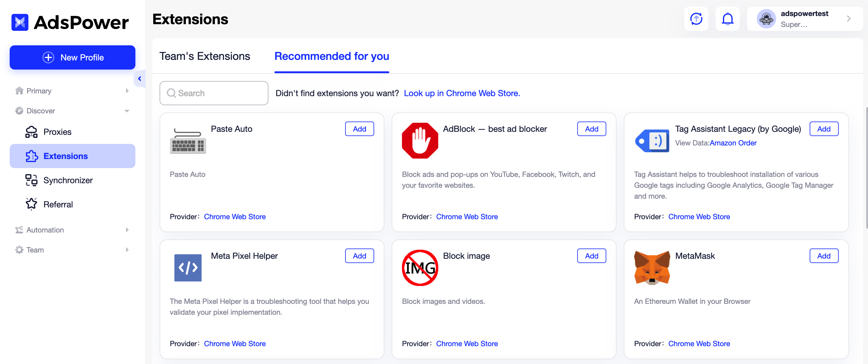Open Proxies in the sidebar

[x=57, y=132]
